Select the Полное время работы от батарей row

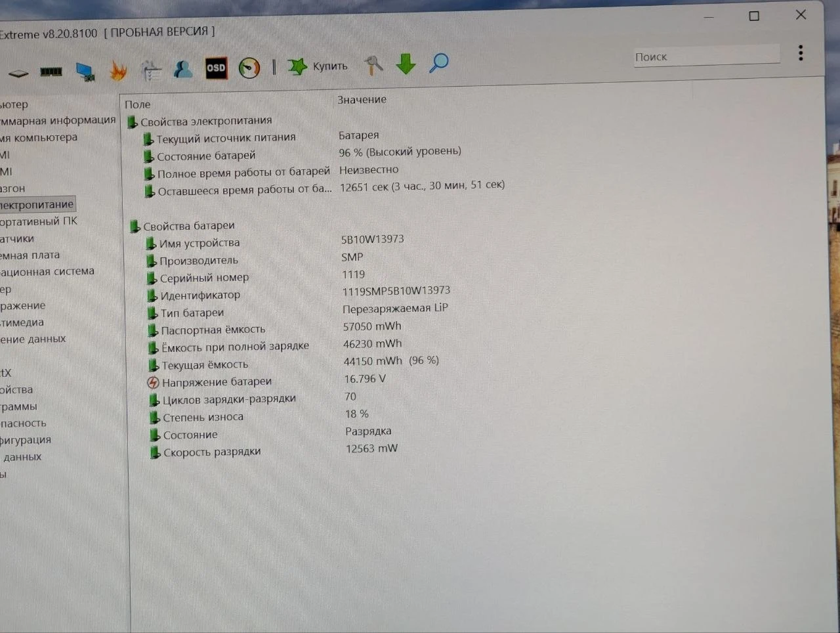pyautogui.click(x=272, y=171)
